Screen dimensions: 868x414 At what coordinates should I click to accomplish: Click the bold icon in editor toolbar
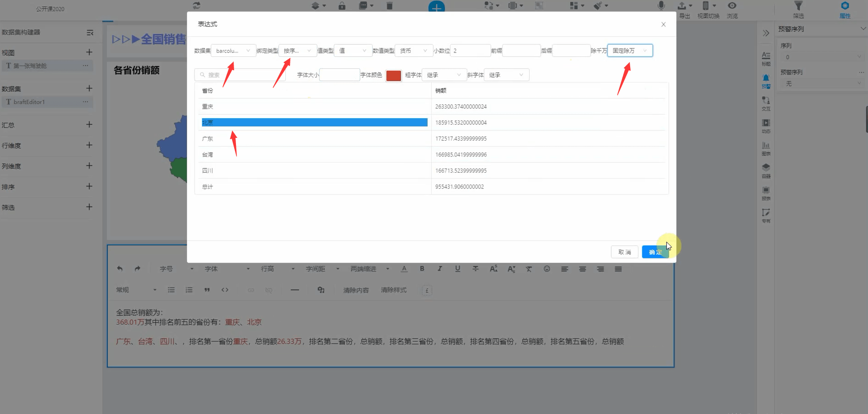coord(422,269)
